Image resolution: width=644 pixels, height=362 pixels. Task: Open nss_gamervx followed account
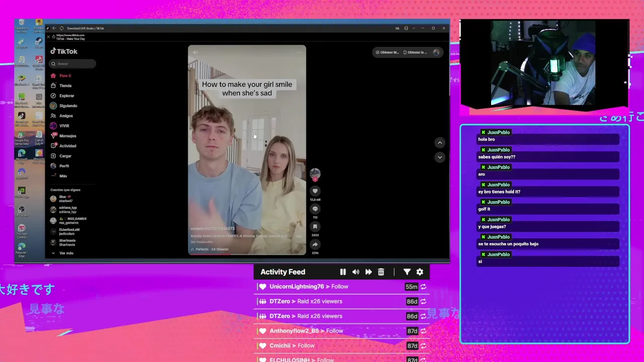68,221
